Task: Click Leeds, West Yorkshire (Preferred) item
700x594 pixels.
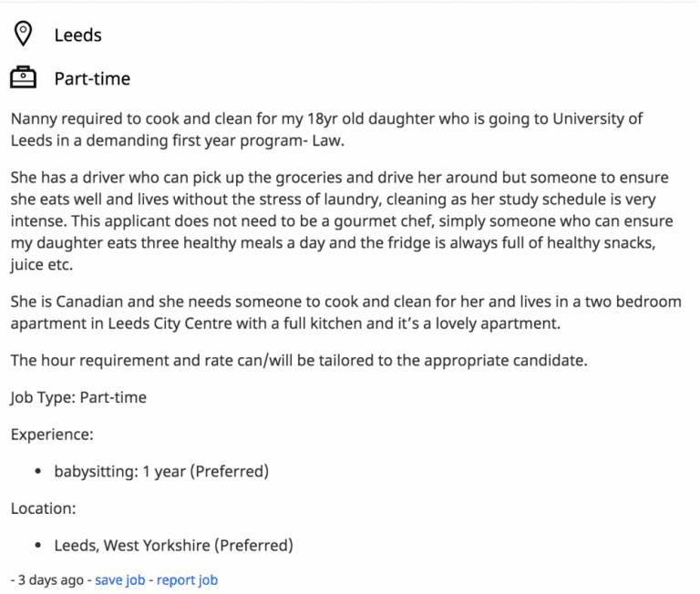Action: pyautogui.click(x=174, y=546)
